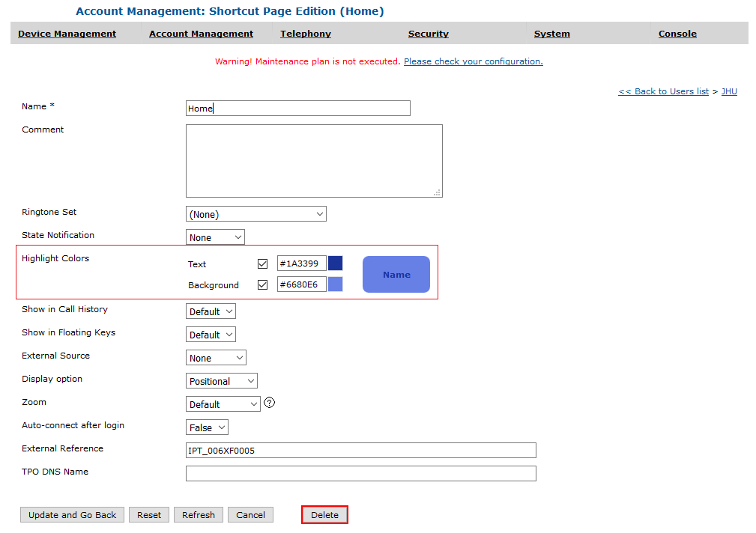Click the Cancel button

point(251,515)
